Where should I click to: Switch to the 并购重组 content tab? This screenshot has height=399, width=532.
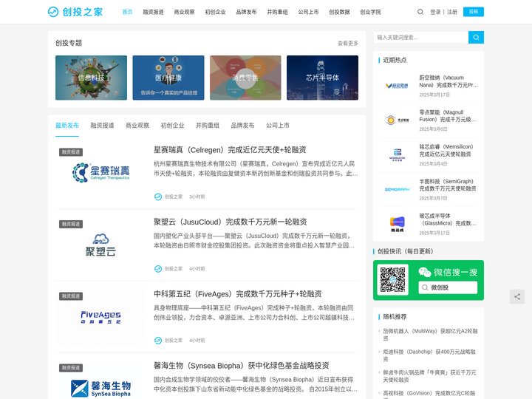(208, 126)
